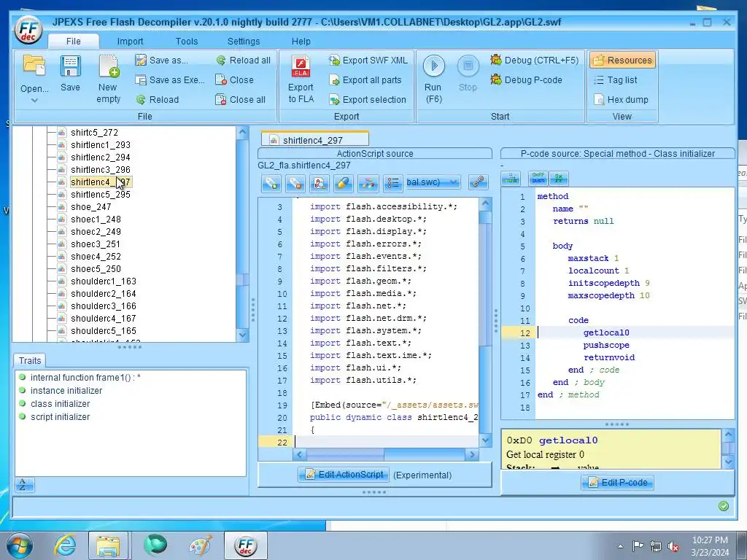Open Windows Start menu
Image resolution: width=747 pixels, height=560 pixels.
(x=20, y=545)
